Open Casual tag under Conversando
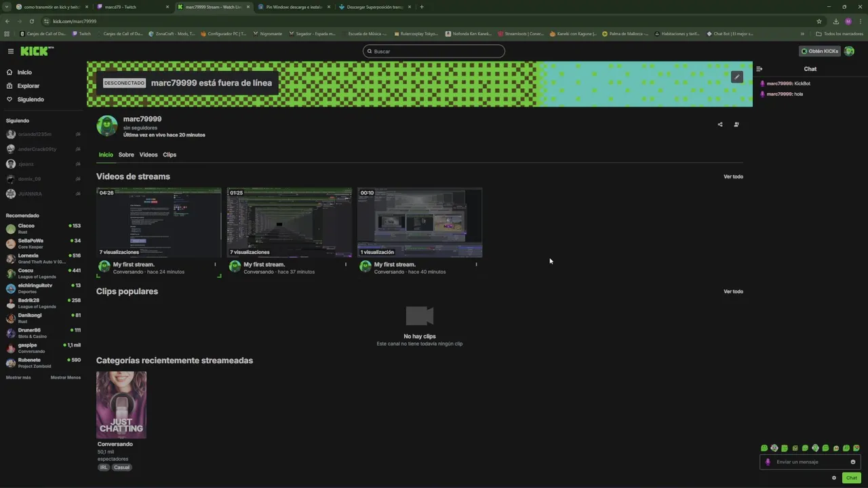Screen dimensions: 868x488 click(x=121, y=468)
